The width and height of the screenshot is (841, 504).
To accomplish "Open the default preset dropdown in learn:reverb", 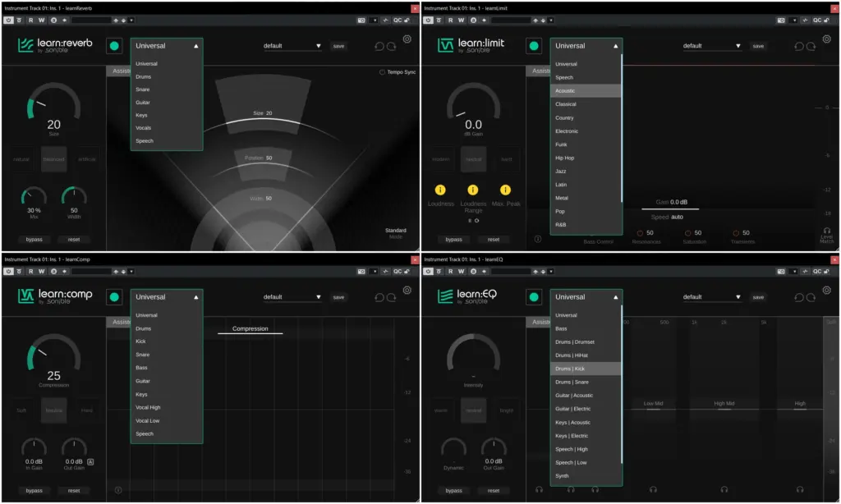I will click(x=292, y=46).
